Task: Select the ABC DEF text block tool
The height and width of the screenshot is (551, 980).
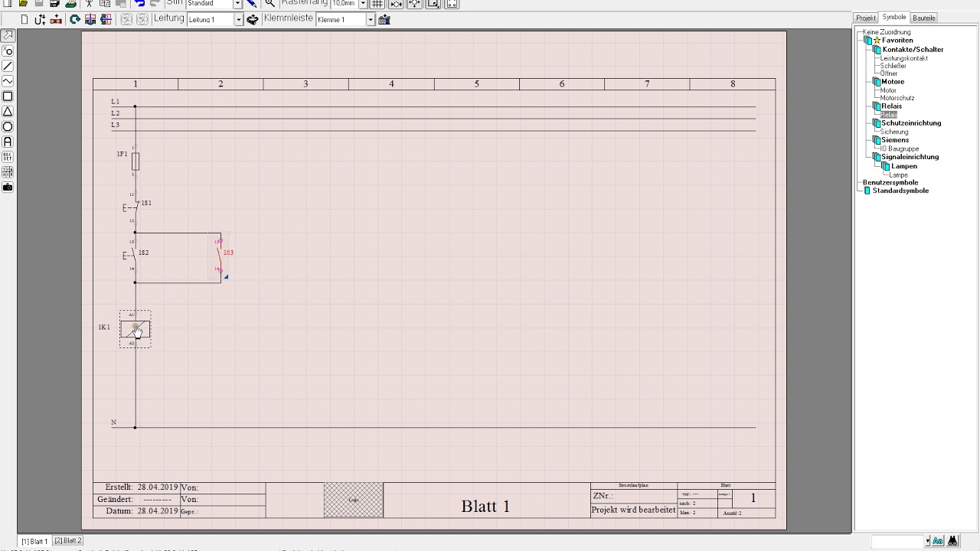Action: click(8, 157)
